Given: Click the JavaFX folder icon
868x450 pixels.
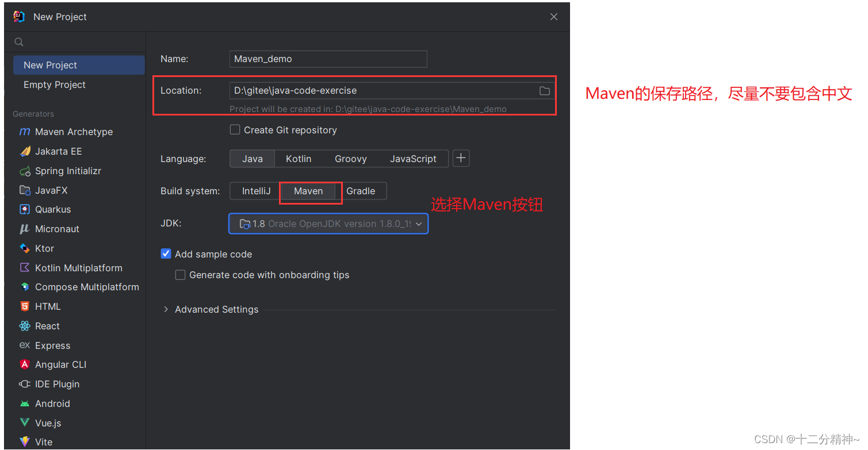Looking at the screenshot, I should pyautogui.click(x=25, y=190).
